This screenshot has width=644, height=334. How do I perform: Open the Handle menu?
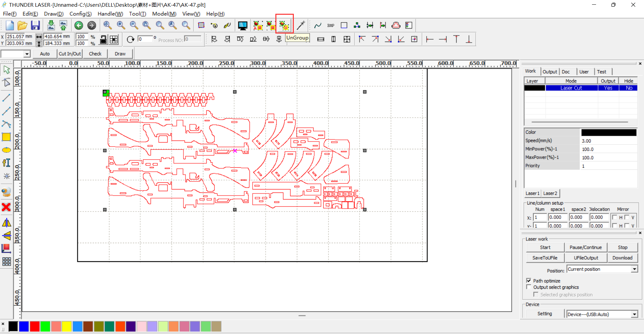pyautogui.click(x=110, y=14)
